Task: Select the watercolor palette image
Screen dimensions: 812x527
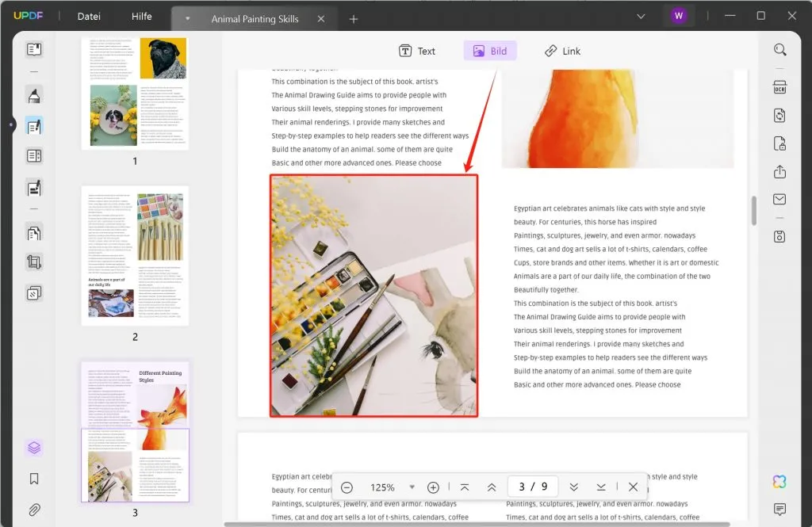Action: point(373,296)
